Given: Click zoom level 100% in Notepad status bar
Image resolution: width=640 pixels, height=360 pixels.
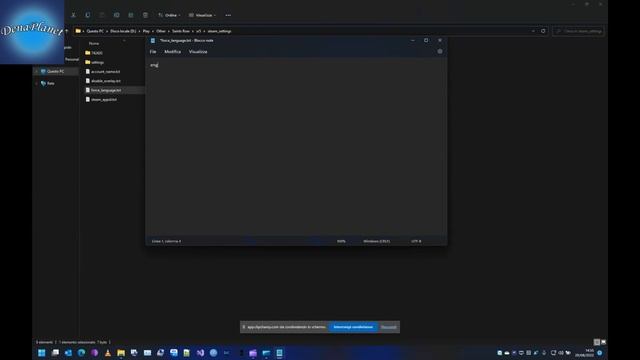Looking at the screenshot, I should coord(341,241).
